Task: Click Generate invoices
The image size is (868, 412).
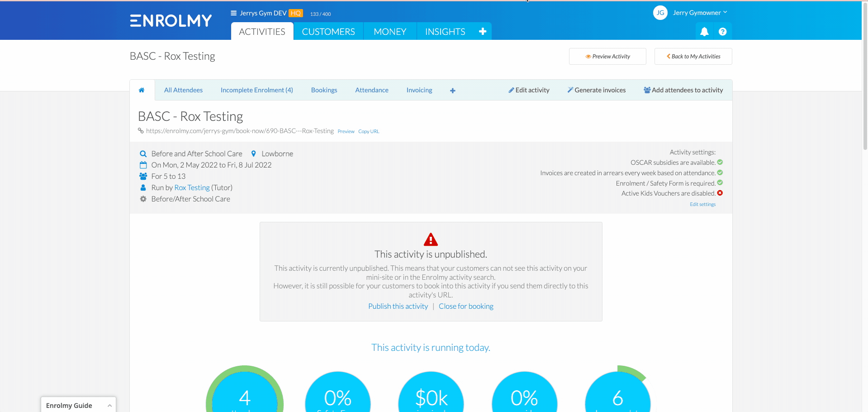Action: [597, 90]
